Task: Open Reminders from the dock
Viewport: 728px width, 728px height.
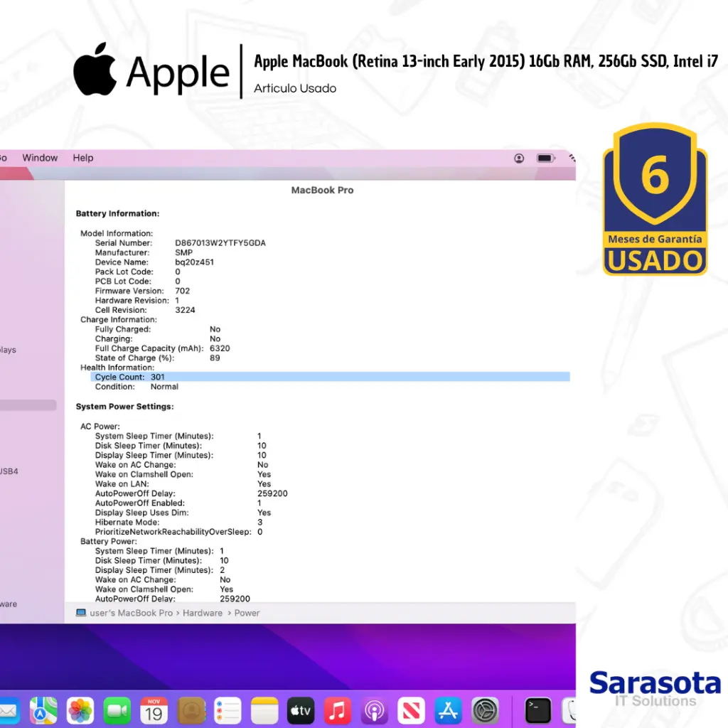Action: coord(228,710)
